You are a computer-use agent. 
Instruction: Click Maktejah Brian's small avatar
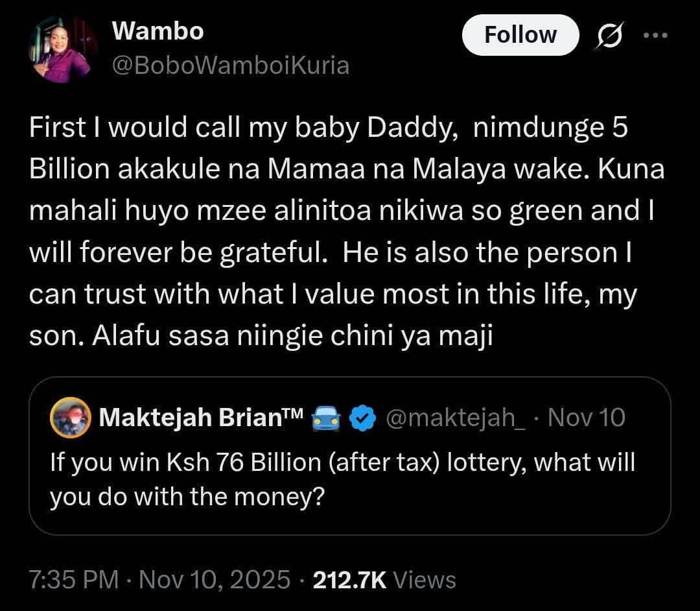[70, 418]
